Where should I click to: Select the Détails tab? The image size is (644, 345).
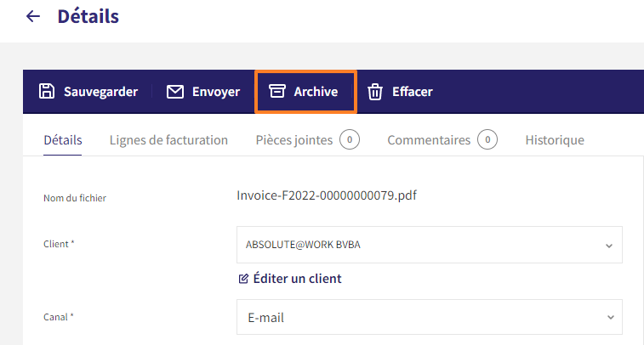click(63, 140)
